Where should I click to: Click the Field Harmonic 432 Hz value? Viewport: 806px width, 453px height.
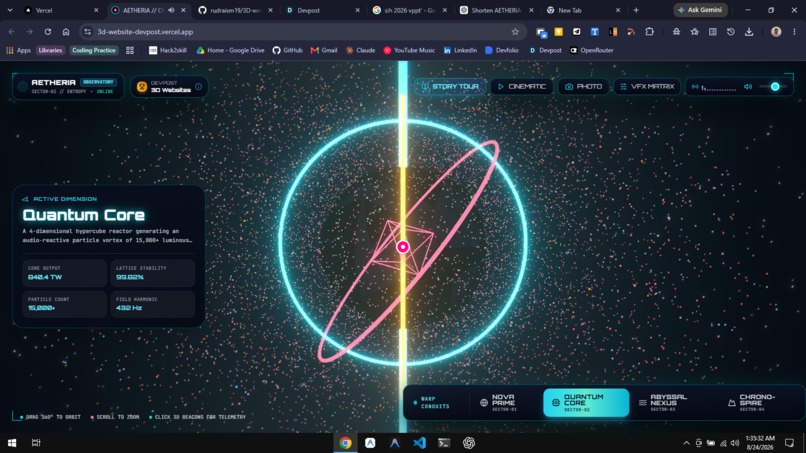(129, 307)
